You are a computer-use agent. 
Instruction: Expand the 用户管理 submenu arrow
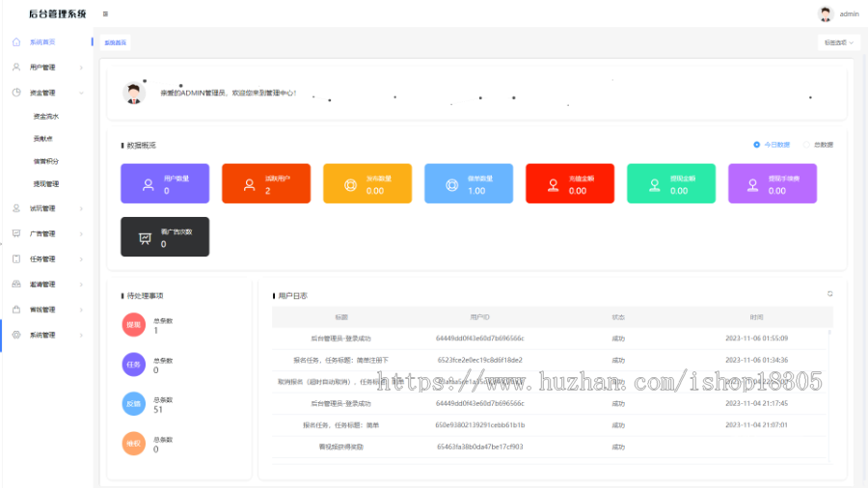coord(81,68)
